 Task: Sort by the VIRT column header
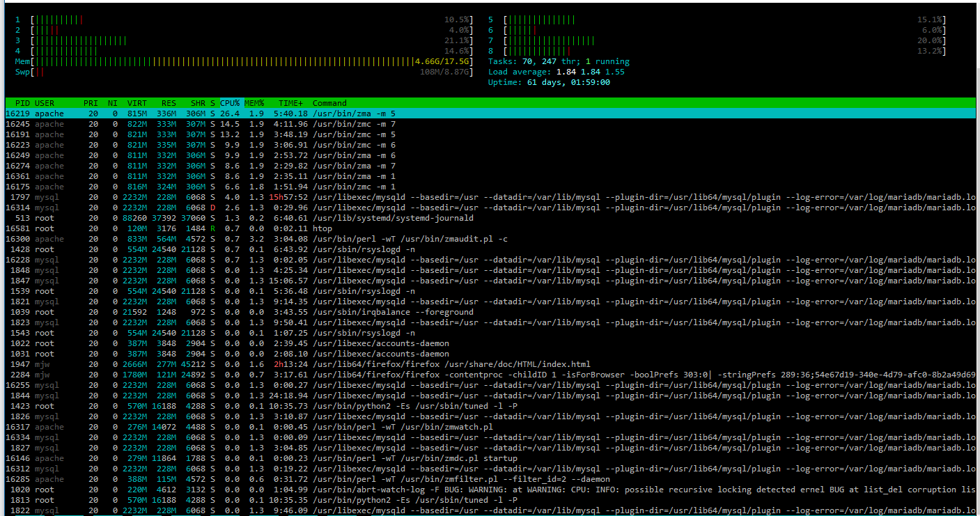(137, 103)
